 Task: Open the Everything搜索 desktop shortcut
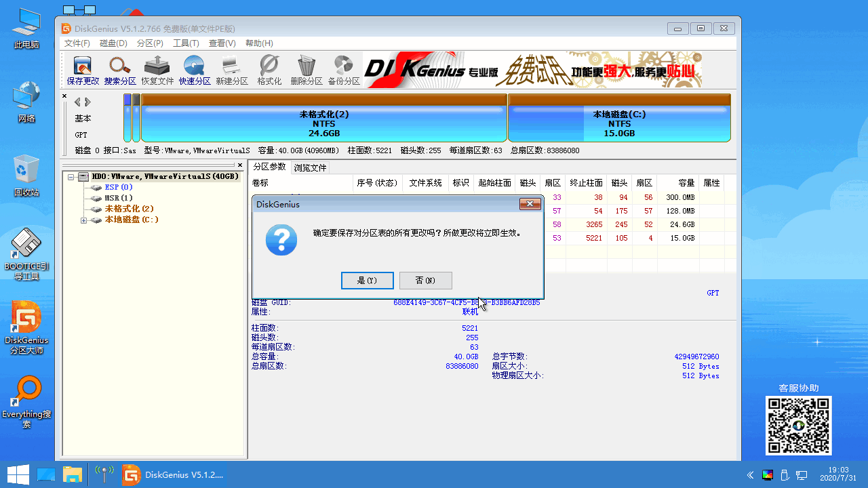(26, 403)
